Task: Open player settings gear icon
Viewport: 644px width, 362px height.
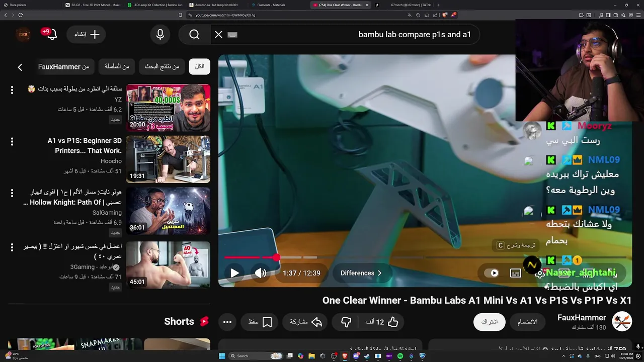Action: coord(539,273)
